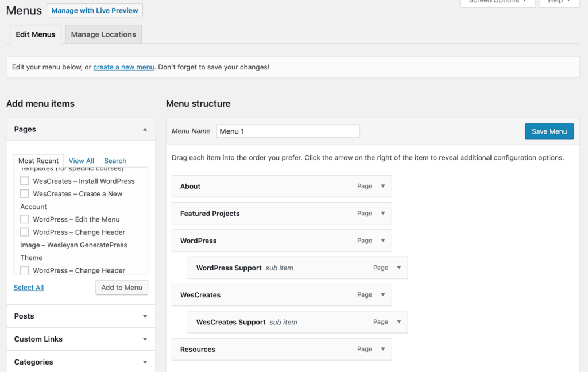Open the Search pages tab
Viewport: 588px width, 372px height.
[115, 161]
